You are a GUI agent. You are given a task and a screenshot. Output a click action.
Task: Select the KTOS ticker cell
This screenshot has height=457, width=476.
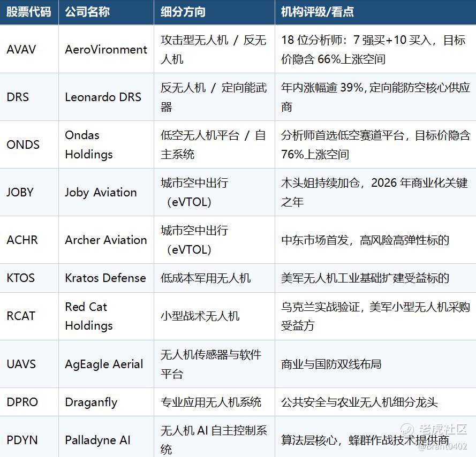[x=29, y=278]
